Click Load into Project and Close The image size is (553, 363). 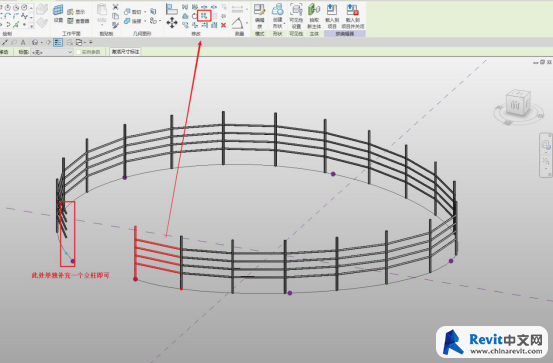pos(353,16)
